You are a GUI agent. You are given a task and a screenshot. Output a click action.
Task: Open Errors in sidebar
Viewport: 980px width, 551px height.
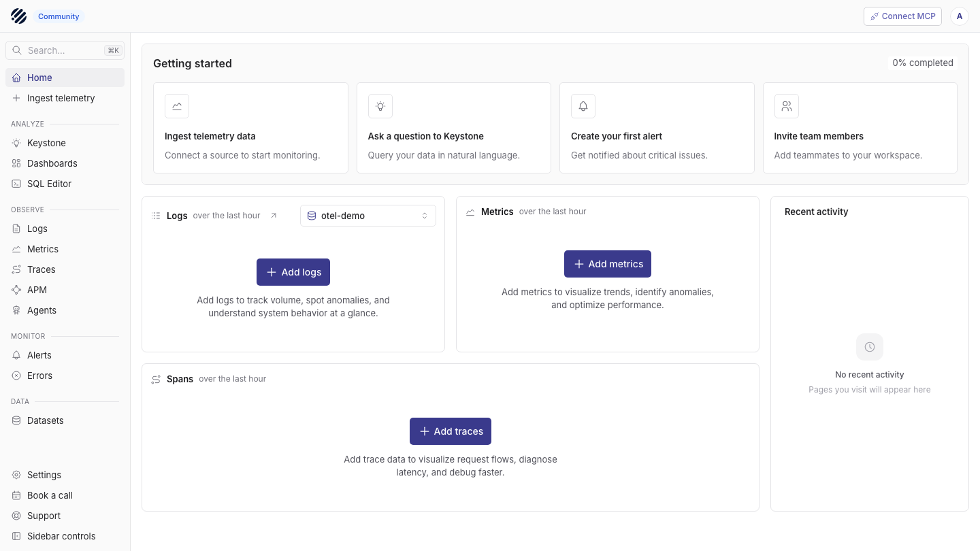(65, 375)
